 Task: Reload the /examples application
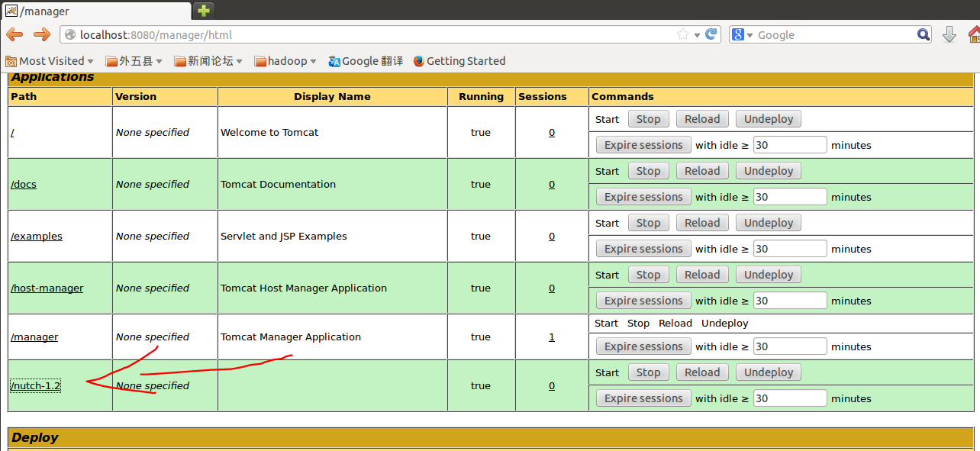click(701, 223)
